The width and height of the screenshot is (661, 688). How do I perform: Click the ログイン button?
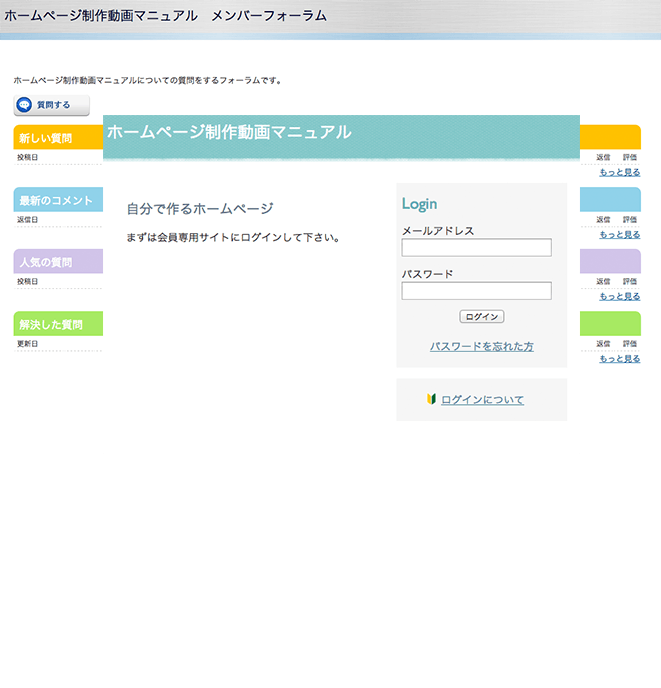click(x=481, y=316)
